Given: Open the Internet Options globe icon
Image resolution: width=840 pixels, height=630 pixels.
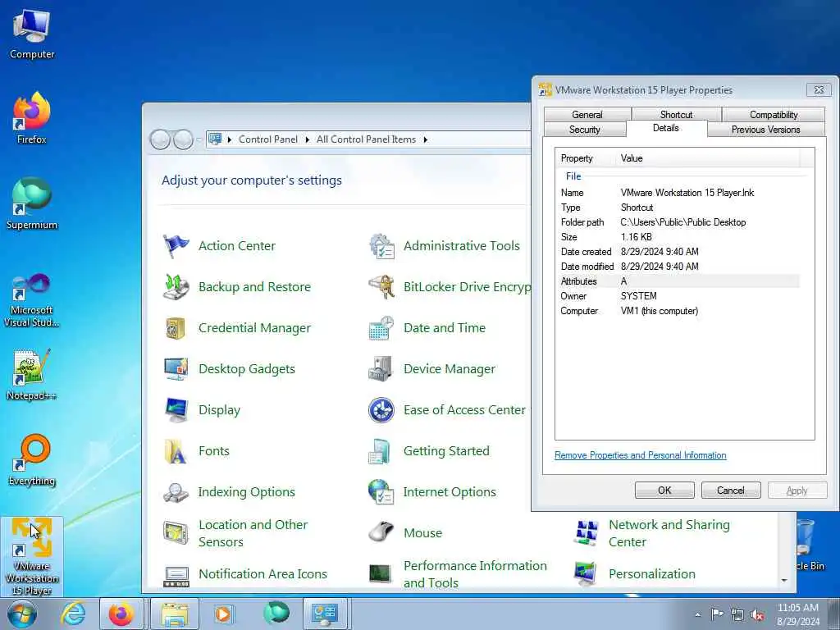Looking at the screenshot, I should point(381,492).
